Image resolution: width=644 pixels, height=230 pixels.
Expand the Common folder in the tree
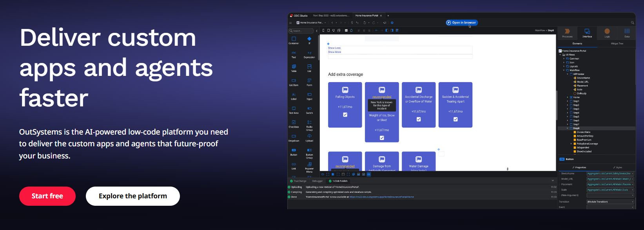point(564,59)
